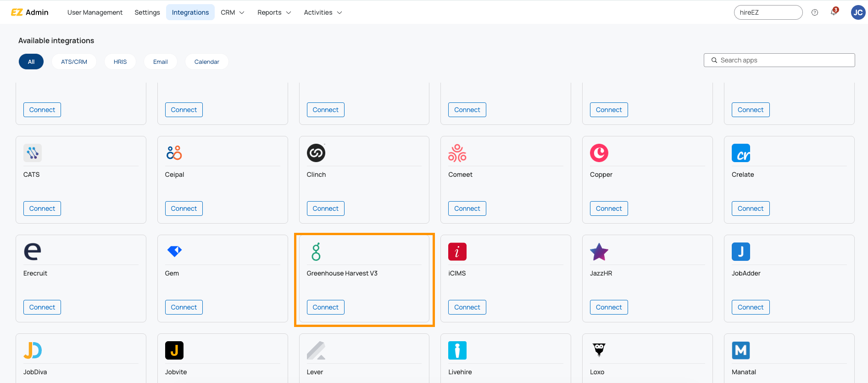
Task: Connect the JobAdder integration
Action: [751, 307]
